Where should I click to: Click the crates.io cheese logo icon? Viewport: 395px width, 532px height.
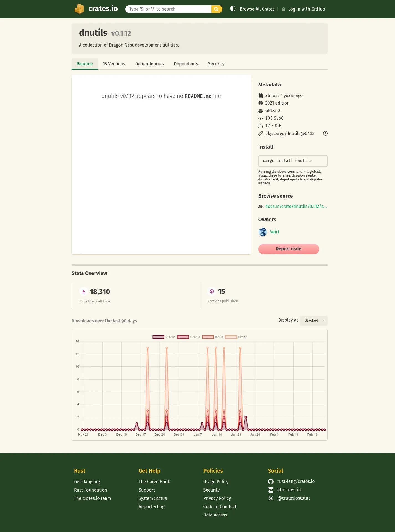click(79, 9)
